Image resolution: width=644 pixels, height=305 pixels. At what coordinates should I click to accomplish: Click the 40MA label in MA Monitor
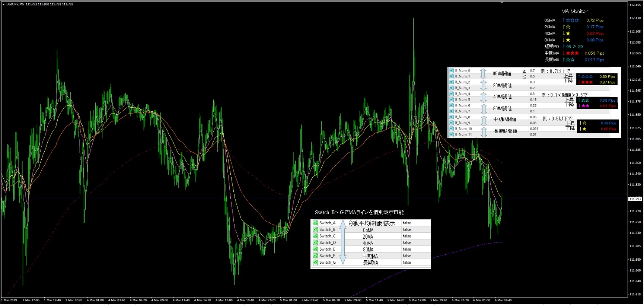[x=550, y=34]
